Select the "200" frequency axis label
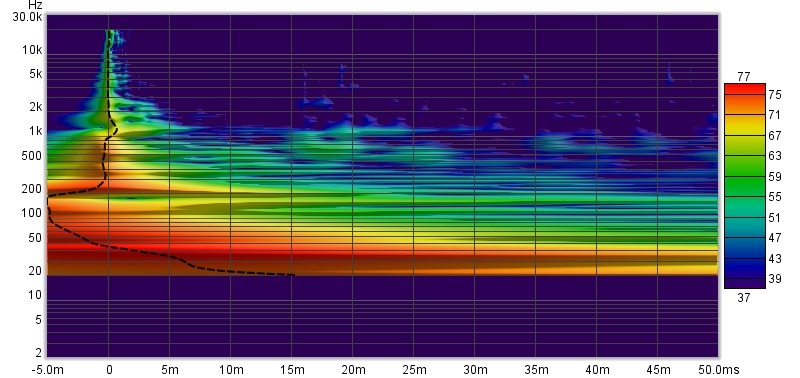The width and height of the screenshot is (800, 378). tap(33, 189)
